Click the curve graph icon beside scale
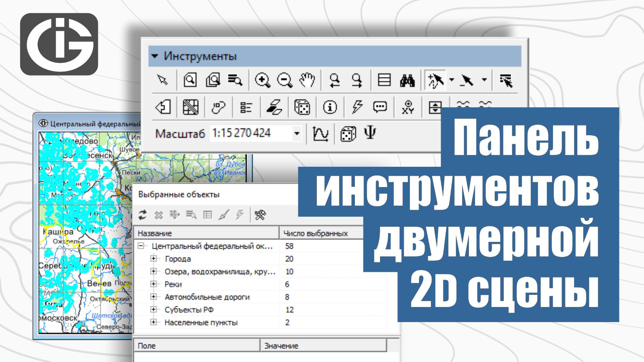The image size is (644, 362). coord(320,134)
